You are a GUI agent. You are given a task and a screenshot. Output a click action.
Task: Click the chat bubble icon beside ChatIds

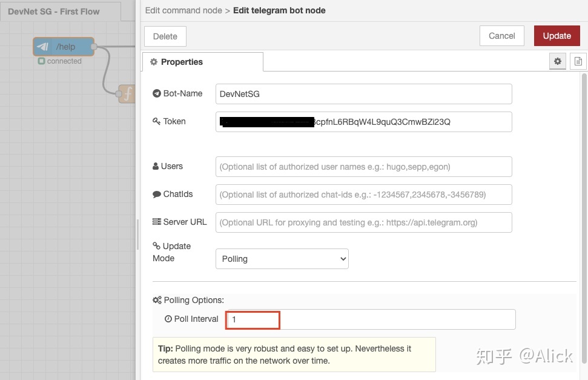tap(157, 194)
